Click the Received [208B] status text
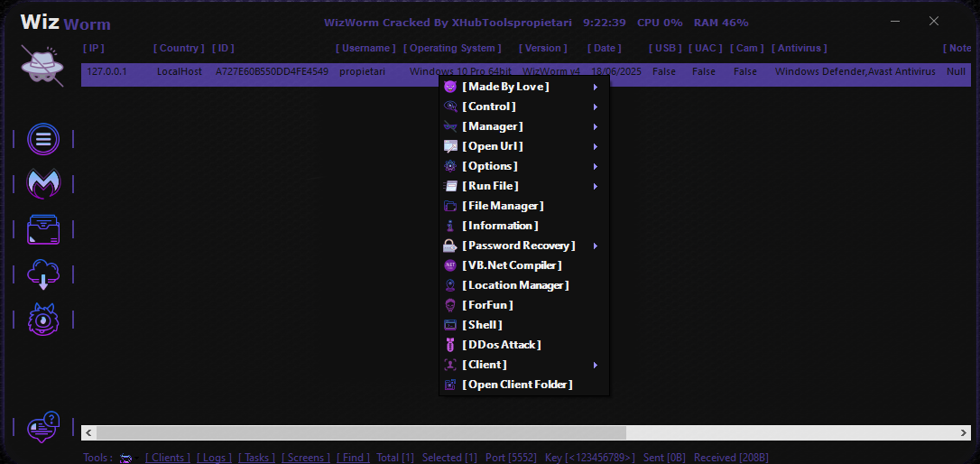Viewport: 980px width, 464px height. tap(731, 458)
